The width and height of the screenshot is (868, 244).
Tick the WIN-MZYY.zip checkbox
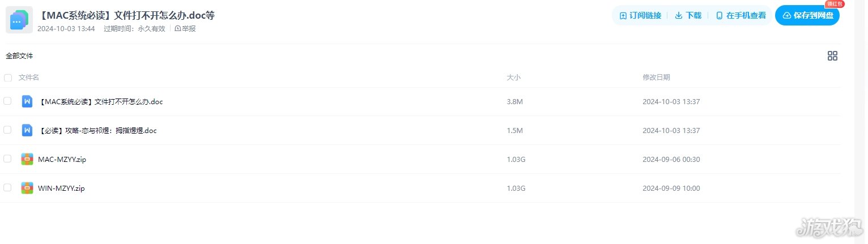click(7, 188)
